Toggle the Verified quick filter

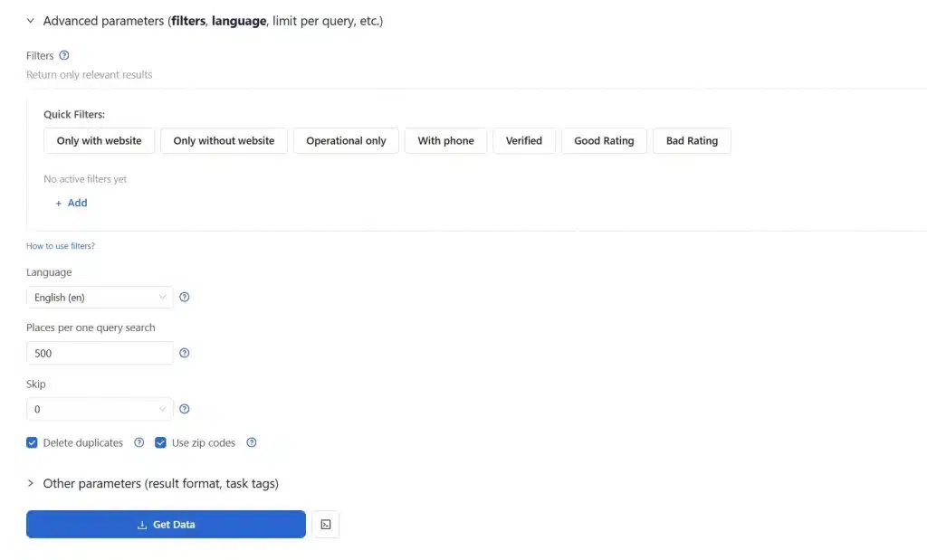coord(523,140)
